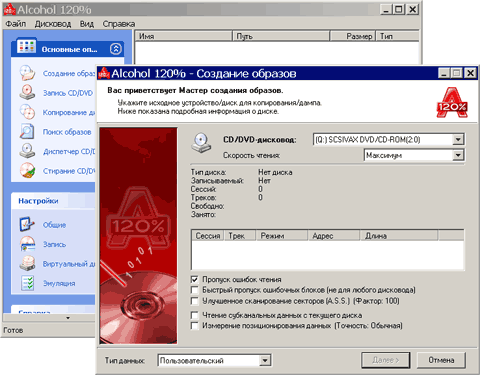
Task: Open the Поиск образов link
Action: click(67, 132)
